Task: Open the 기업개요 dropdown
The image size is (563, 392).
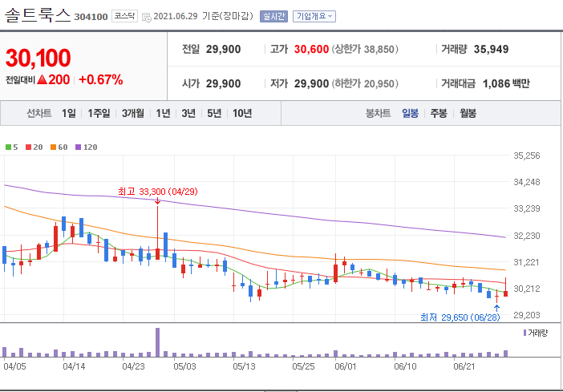Action: [314, 16]
